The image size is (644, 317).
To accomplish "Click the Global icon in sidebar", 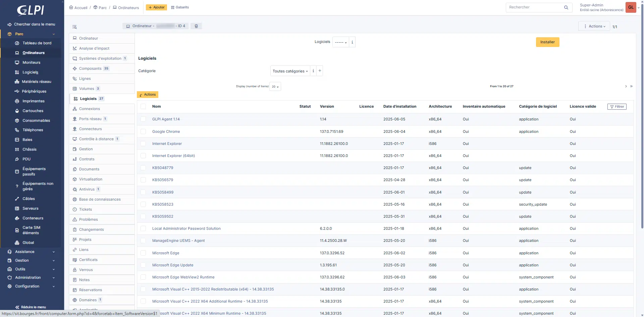I will click(17, 243).
